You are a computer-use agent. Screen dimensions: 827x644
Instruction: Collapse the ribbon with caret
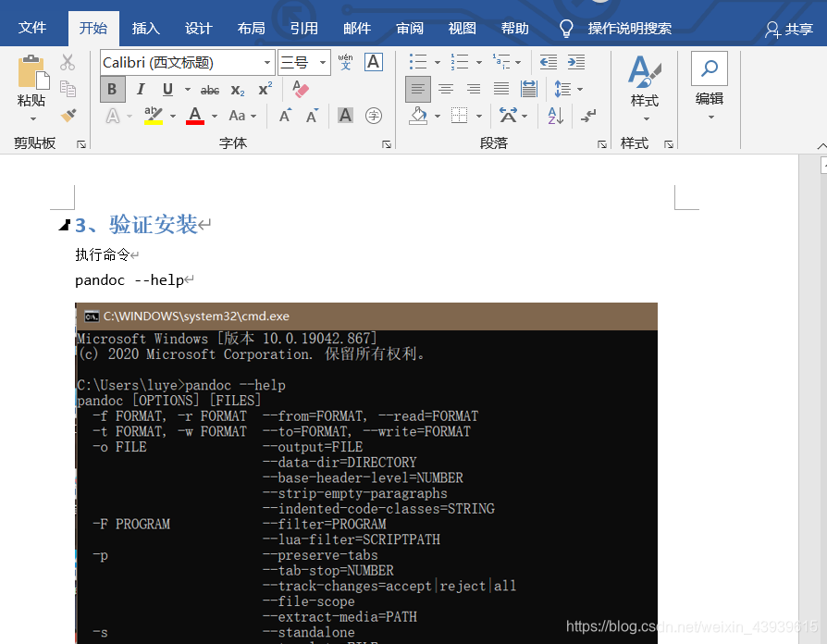click(821, 145)
